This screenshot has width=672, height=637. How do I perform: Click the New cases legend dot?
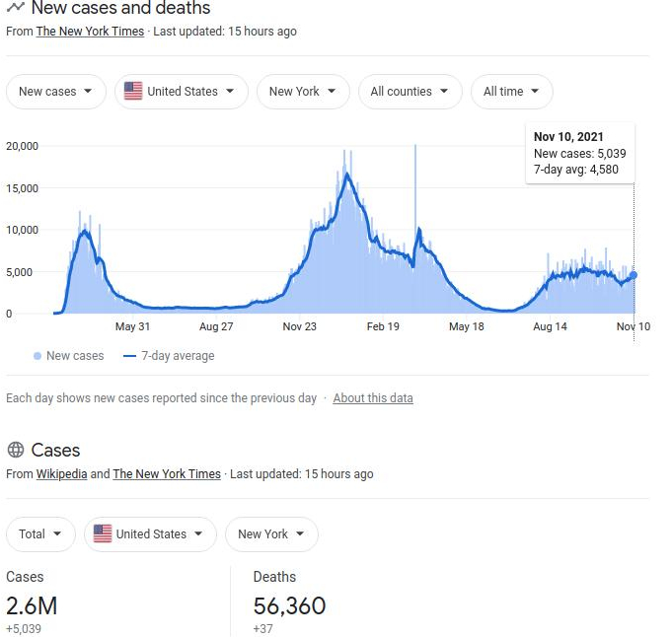(x=37, y=356)
